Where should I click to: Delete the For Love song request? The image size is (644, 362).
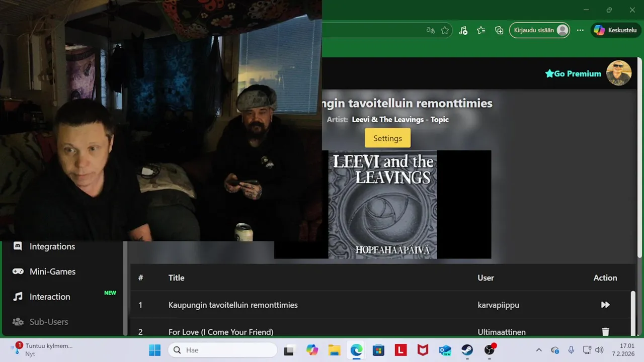[x=605, y=332]
